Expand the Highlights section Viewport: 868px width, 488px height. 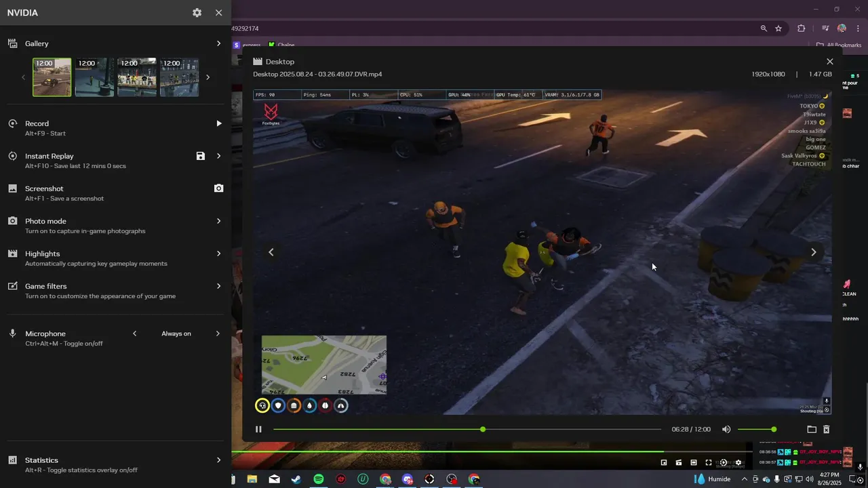point(218,253)
